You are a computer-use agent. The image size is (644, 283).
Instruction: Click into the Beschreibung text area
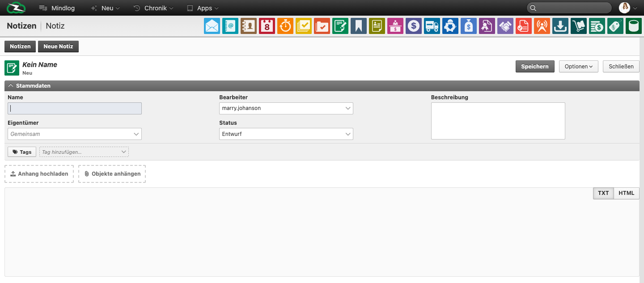(x=498, y=121)
